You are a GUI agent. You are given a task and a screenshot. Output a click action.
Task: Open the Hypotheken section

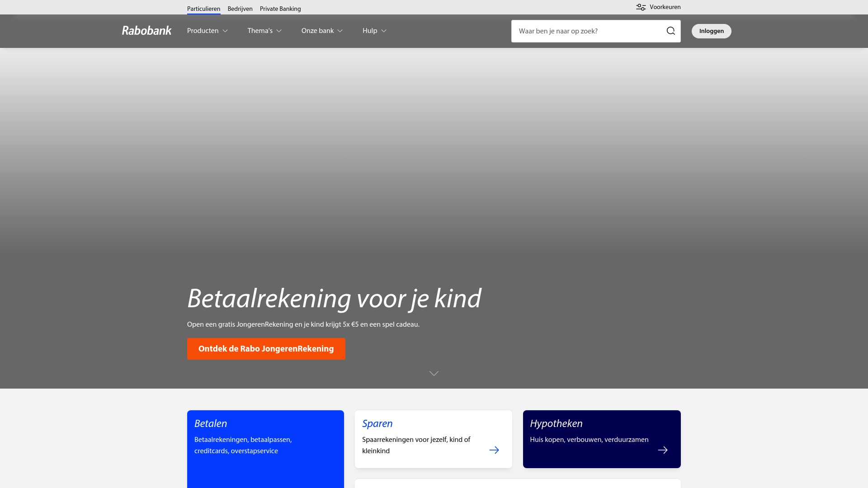point(601,438)
